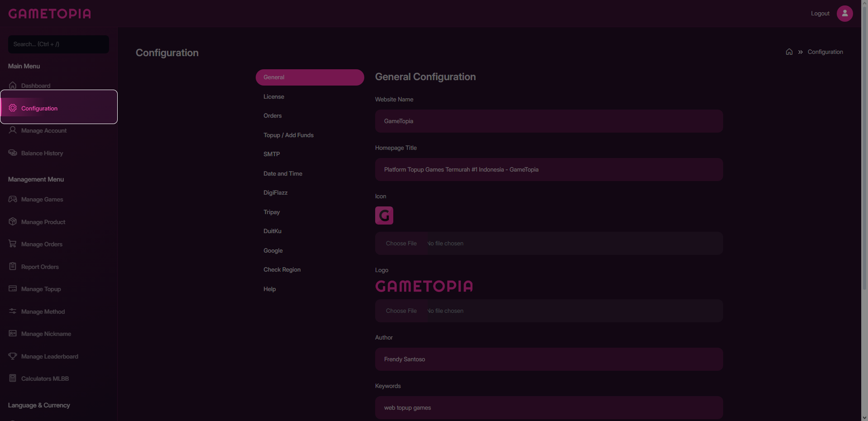Select the General configuration tab

(310, 77)
